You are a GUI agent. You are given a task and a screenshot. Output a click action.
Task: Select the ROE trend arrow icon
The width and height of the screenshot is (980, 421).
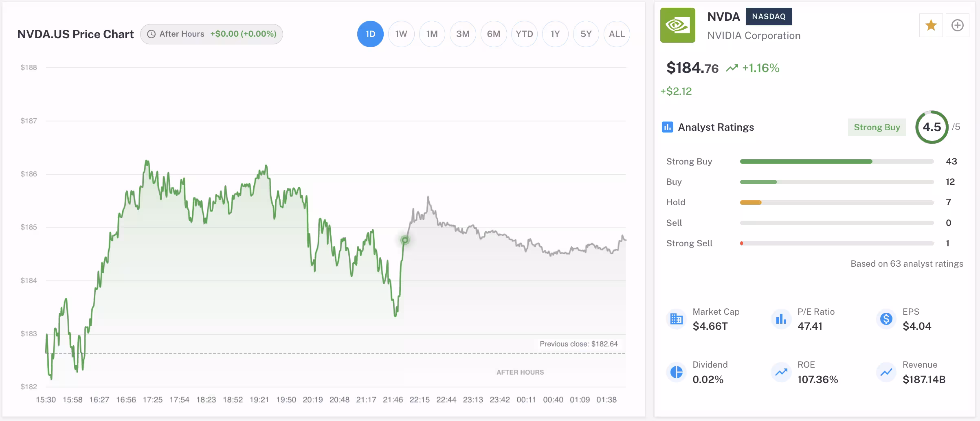tap(781, 372)
